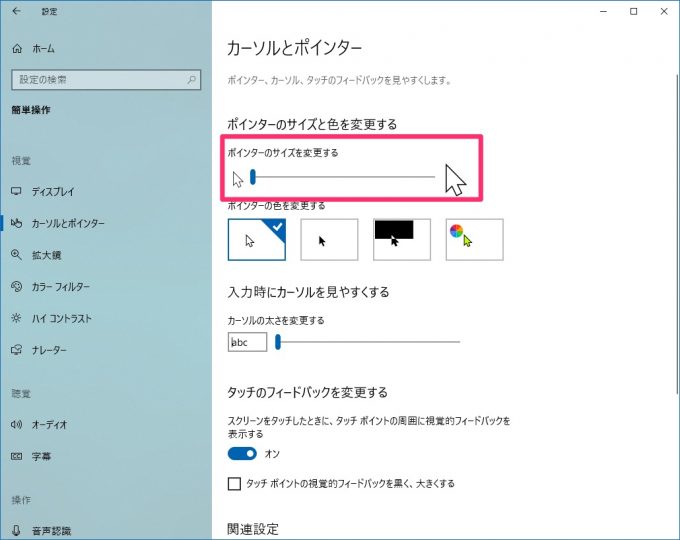
Task: Select inverted pointer color option
Action: click(x=402, y=239)
